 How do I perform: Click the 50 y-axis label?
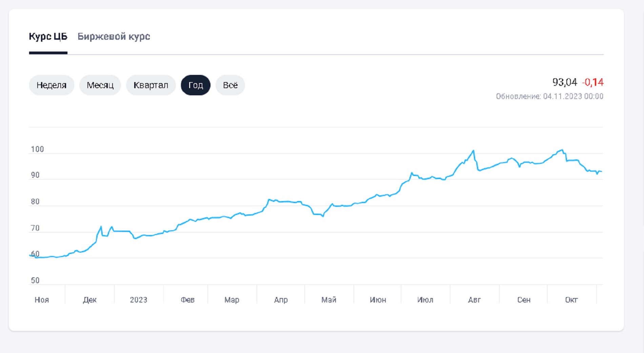coord(35,280)
